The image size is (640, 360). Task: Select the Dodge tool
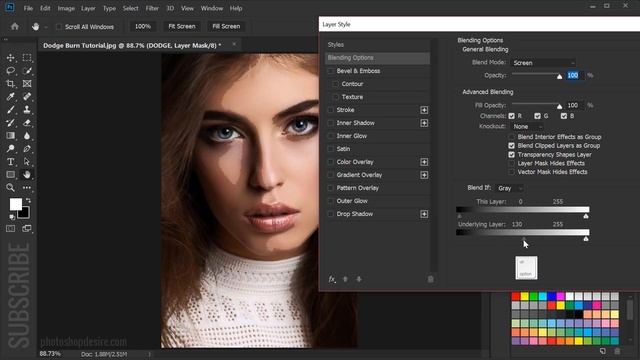click(11, 149)
